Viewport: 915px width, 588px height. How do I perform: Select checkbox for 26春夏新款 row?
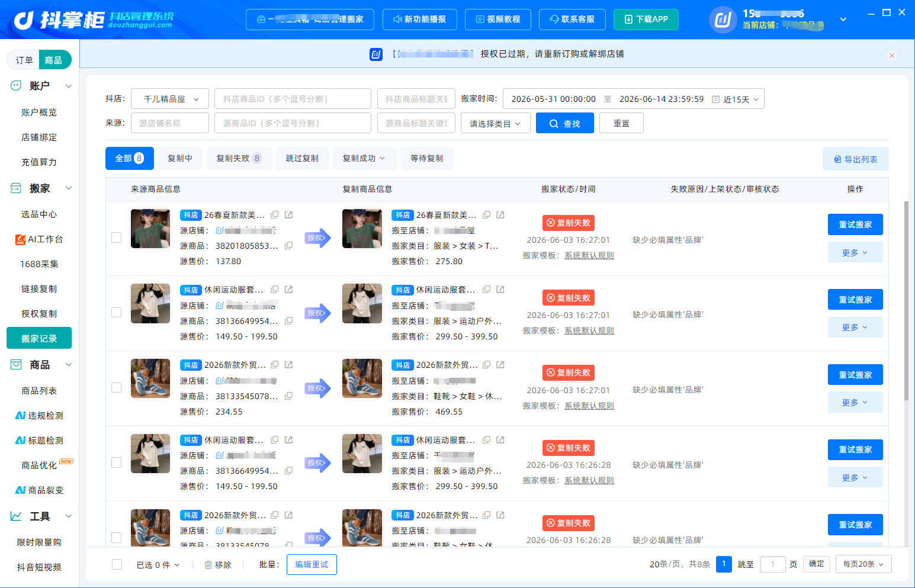click(x=117, y=237)
